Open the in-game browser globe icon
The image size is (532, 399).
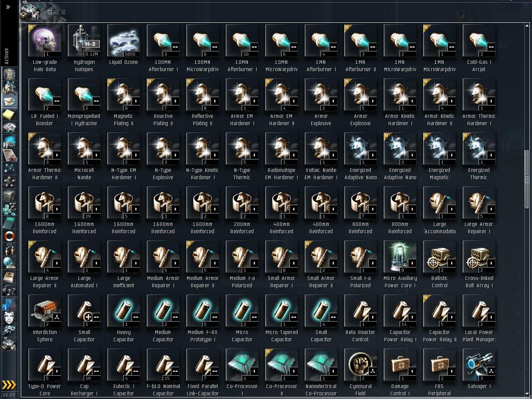point(9,263)
